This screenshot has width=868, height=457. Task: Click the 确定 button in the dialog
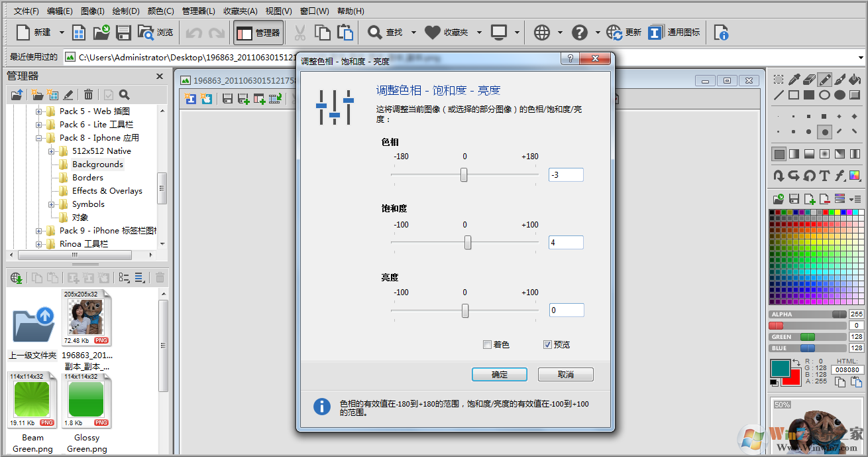pos(499,374)
